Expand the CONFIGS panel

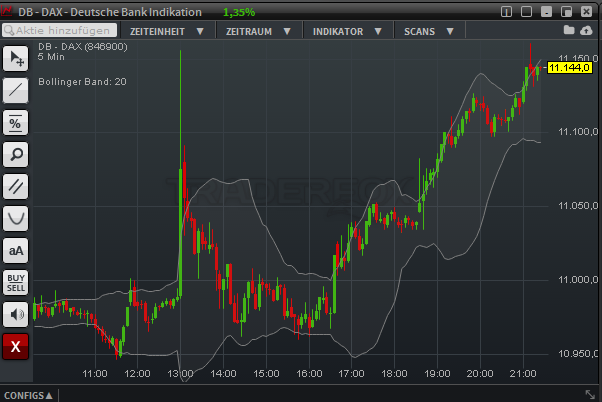(x=28, y=395)
